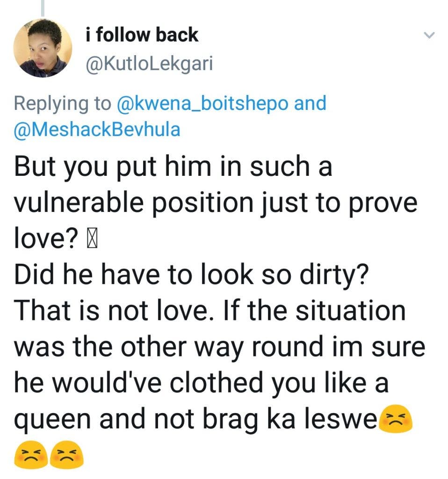448x479 pixels.
Task: Open the "i follow back" display name
Action: click(x=142, y=35)
